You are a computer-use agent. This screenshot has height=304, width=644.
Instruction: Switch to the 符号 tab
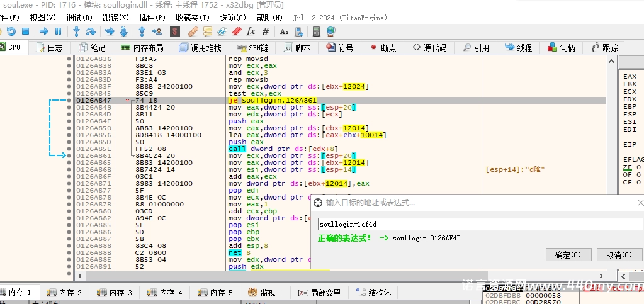point(340,48)
